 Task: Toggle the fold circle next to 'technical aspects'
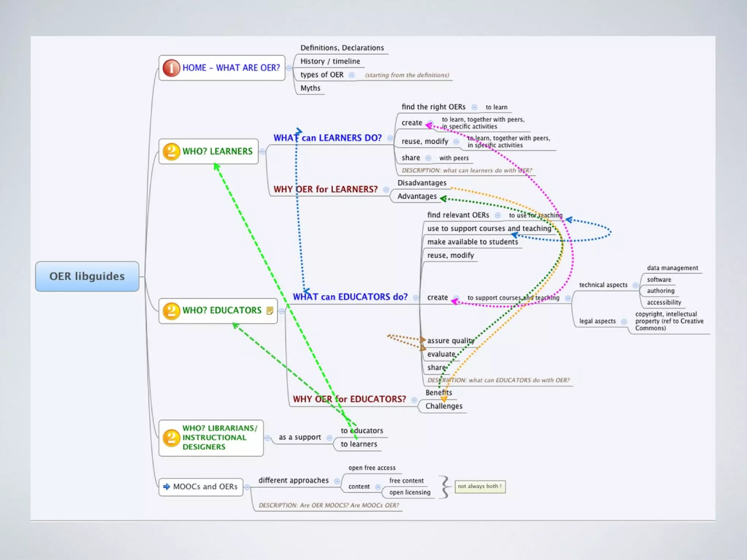click(x=635, y=285)
